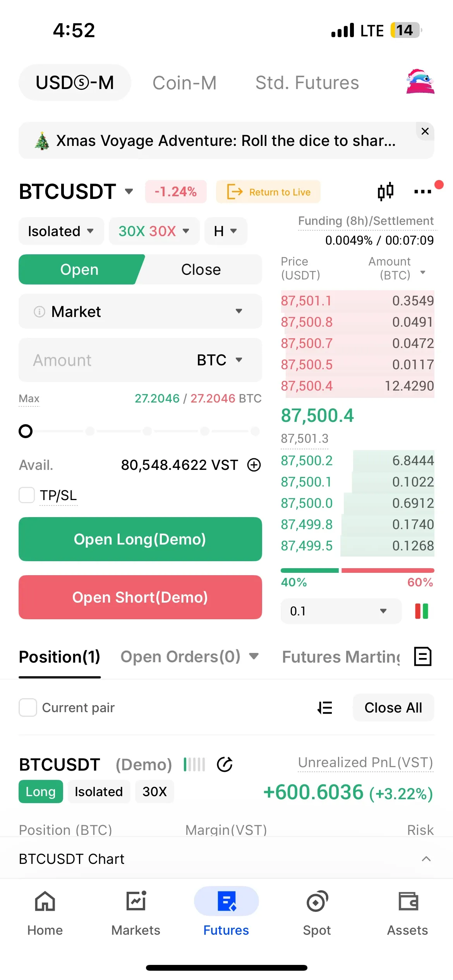Tap the share icon next to BTCUSDT (Demo)

[225, 764]
